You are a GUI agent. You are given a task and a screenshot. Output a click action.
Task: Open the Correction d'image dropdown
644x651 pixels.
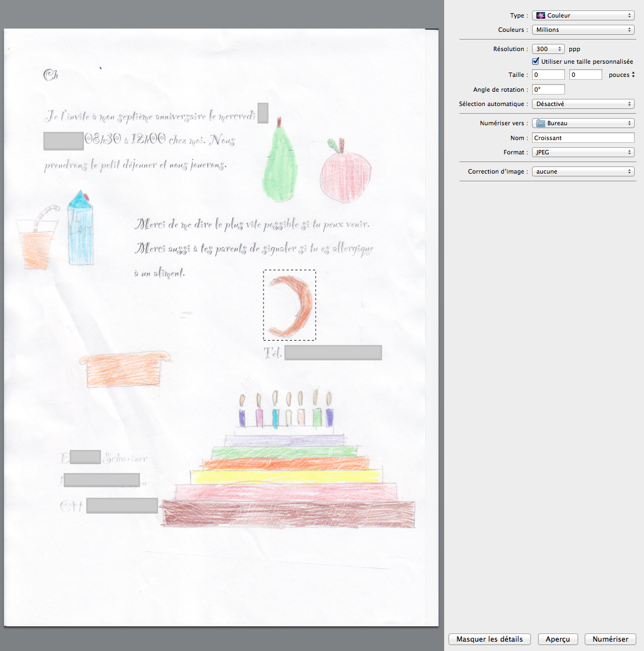click(x=583, y=171)
